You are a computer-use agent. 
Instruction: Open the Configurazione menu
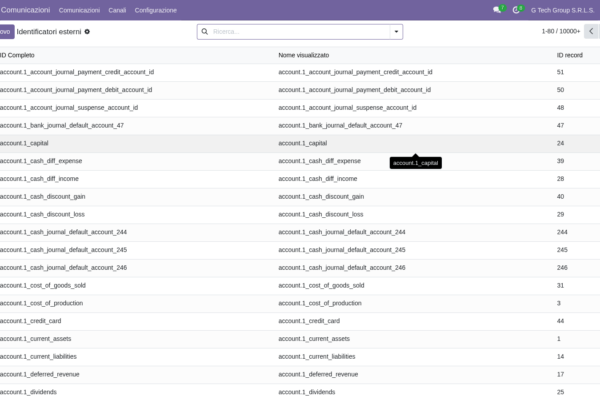(156, 10)
